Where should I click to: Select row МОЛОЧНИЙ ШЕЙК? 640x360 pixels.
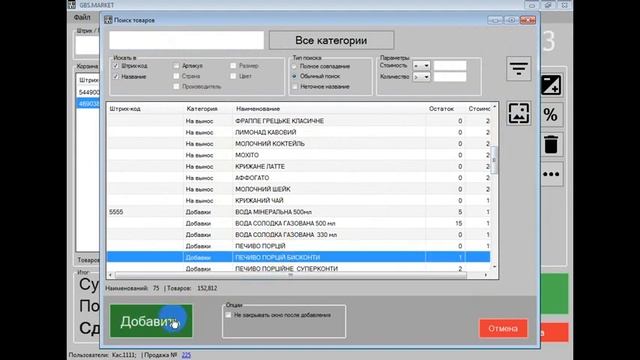298,189
